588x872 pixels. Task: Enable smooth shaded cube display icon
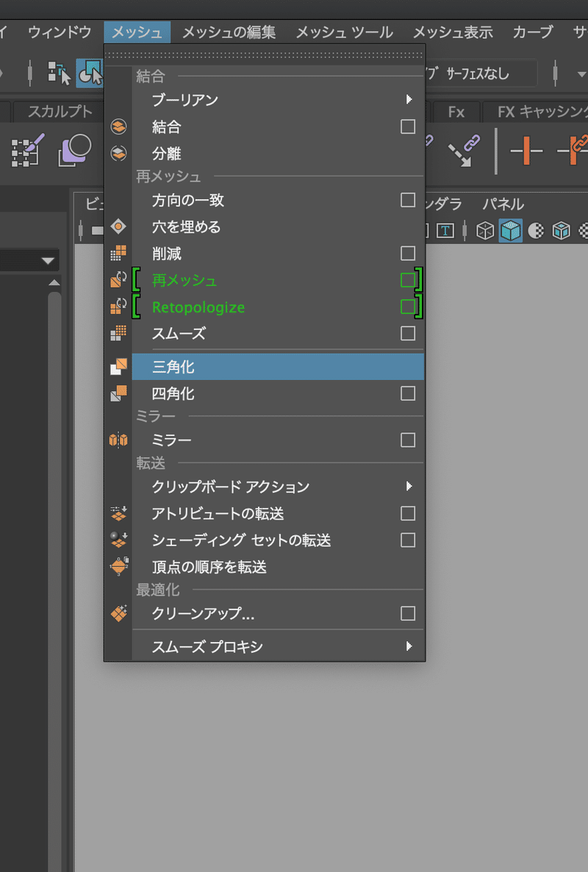pos(510,230)
